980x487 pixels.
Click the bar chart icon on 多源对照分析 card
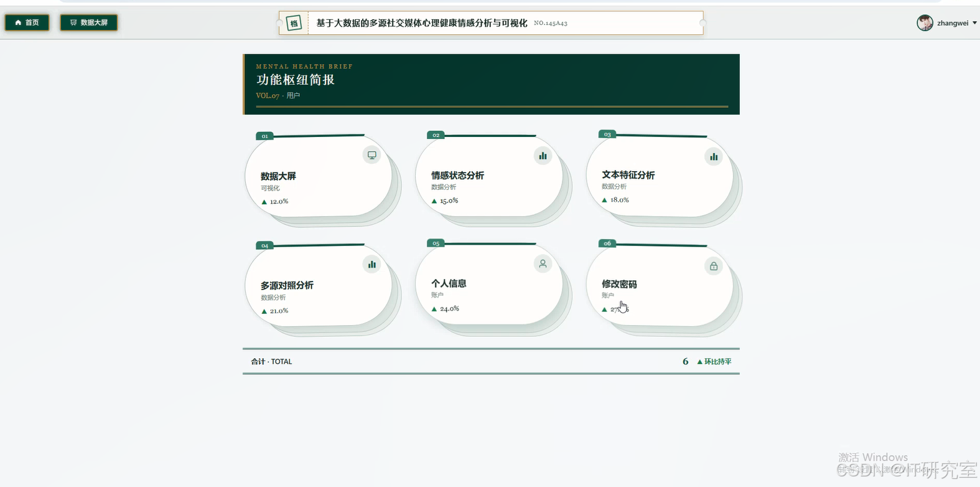(371, 265)
